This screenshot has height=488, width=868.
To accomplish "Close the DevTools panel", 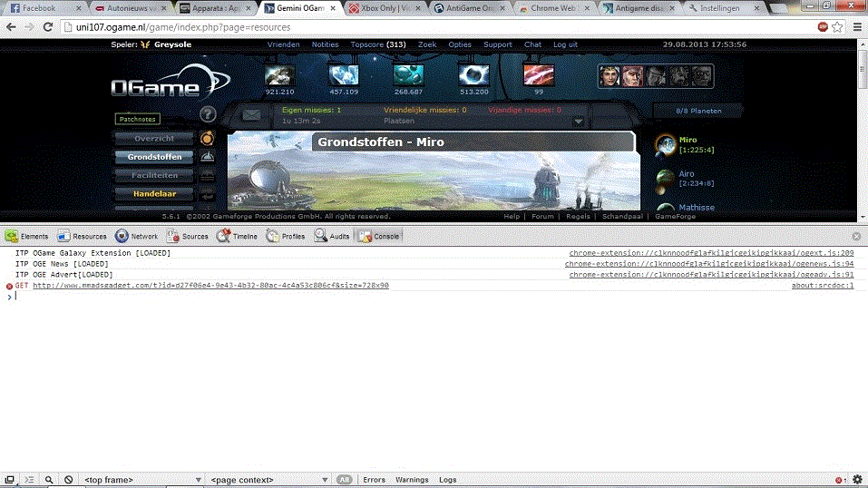I will 856,236.
